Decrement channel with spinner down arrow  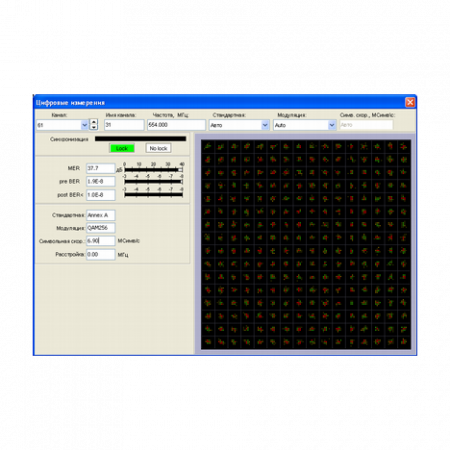94,127
